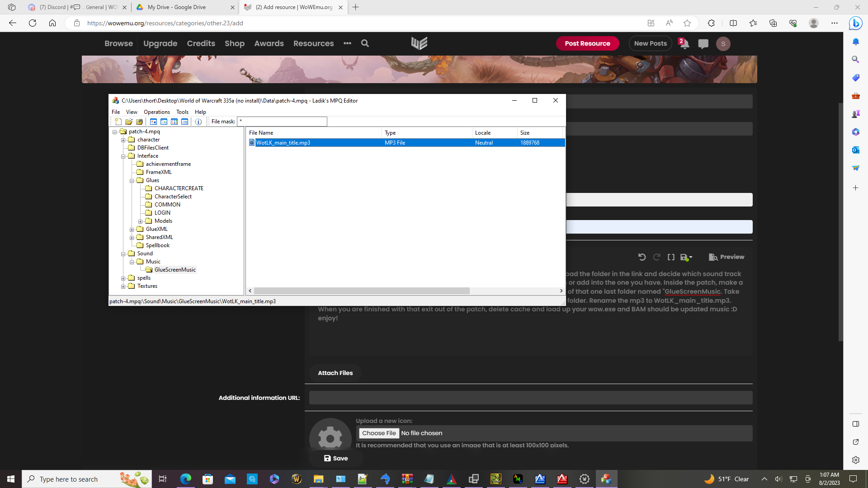Open the Operations menu in MPQ Editor
Image resolution: width=868 pixels, height=488 pixels.
(157, 112)
